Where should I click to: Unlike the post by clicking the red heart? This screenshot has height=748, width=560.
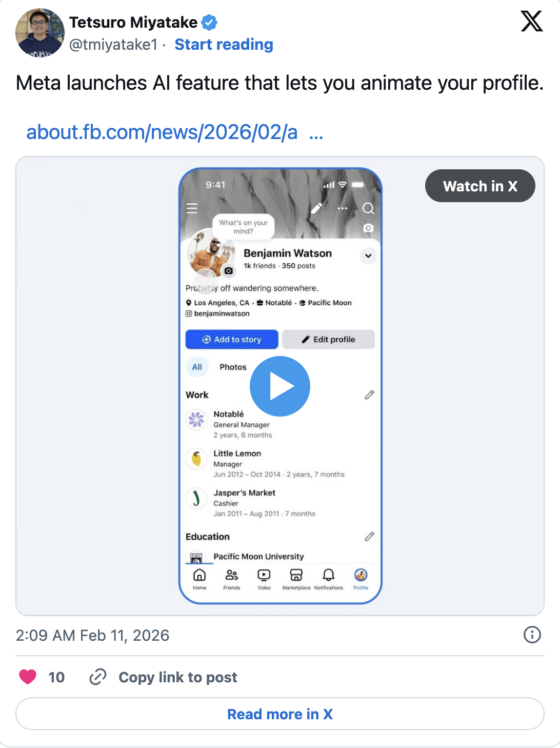(28, 677)
